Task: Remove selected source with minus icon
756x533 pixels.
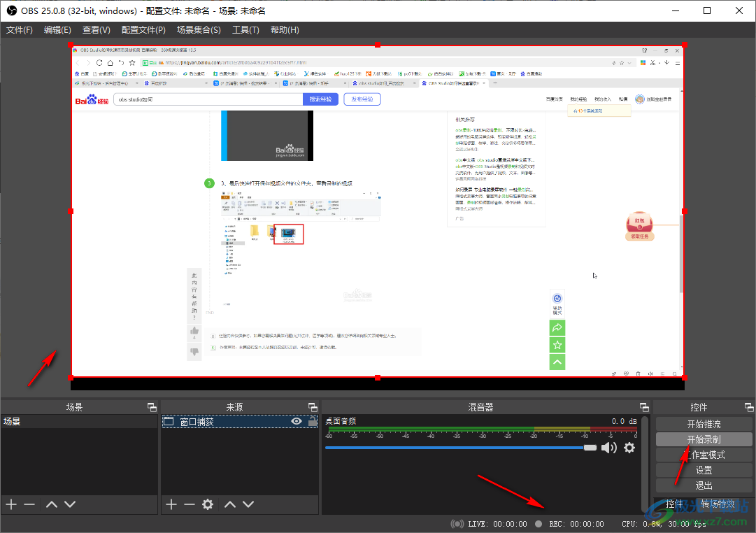Action: point(190,504)
